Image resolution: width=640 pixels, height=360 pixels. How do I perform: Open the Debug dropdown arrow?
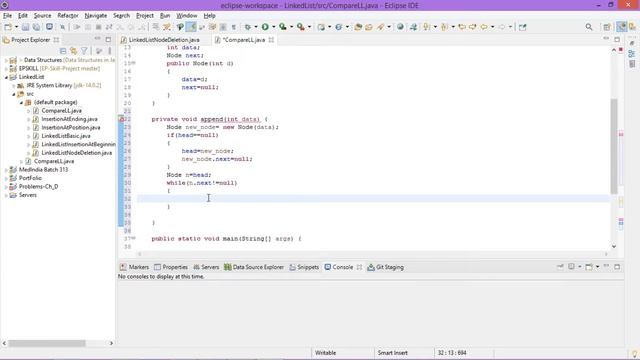click(256, 27)
